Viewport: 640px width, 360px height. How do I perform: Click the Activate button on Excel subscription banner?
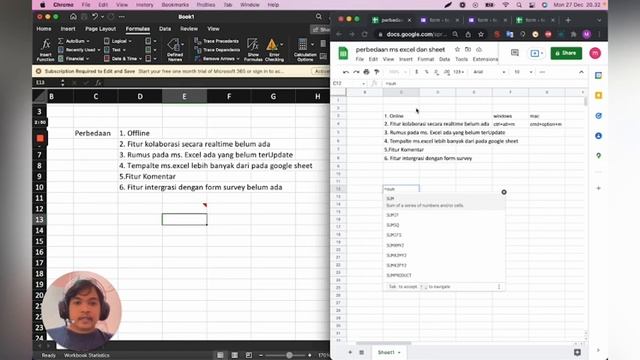321,71
